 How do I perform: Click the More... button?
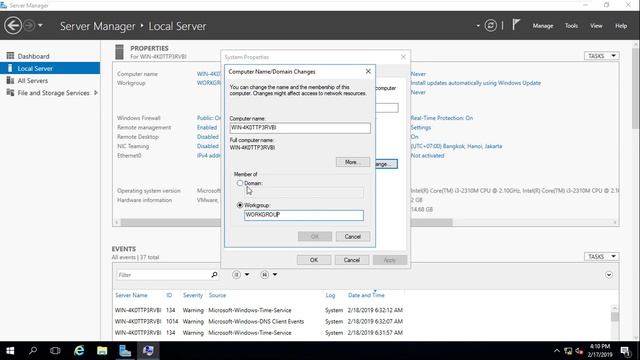point(353,162)
